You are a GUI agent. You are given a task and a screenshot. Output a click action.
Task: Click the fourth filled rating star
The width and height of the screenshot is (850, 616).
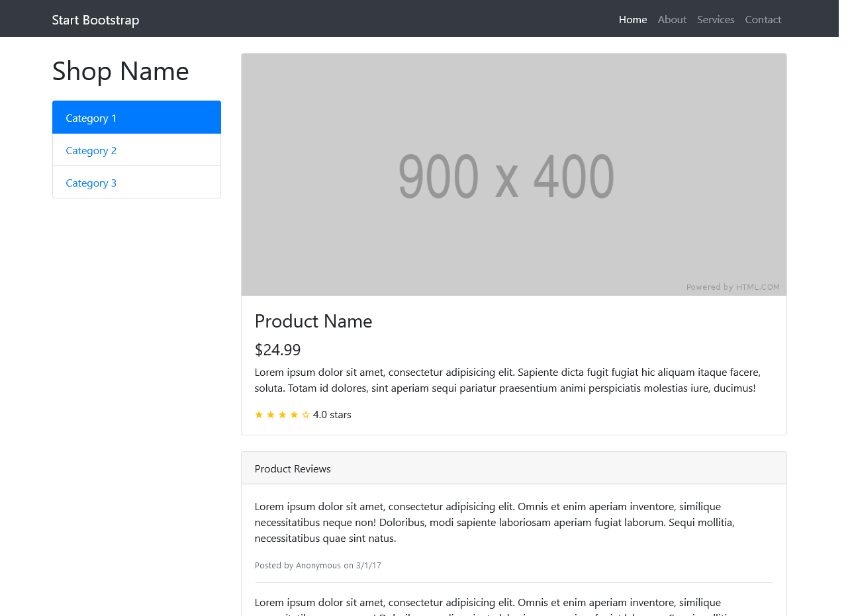click(x=294, y=415)
